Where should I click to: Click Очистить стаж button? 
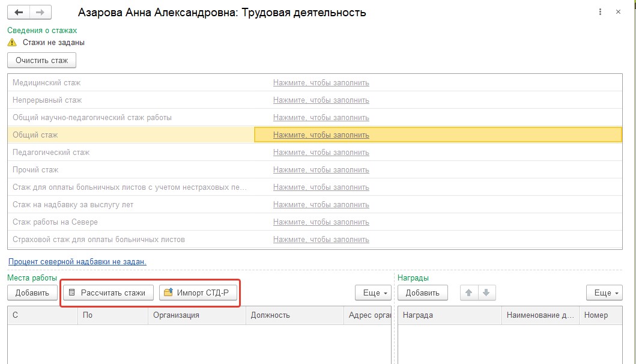42,61
